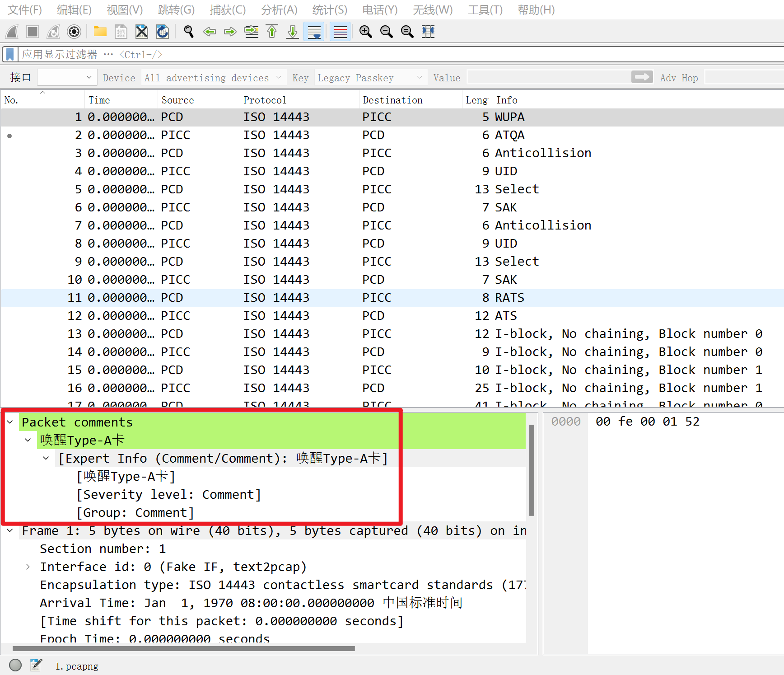
Task: Open the 分析(A) menu
Action: click(279, 10)
